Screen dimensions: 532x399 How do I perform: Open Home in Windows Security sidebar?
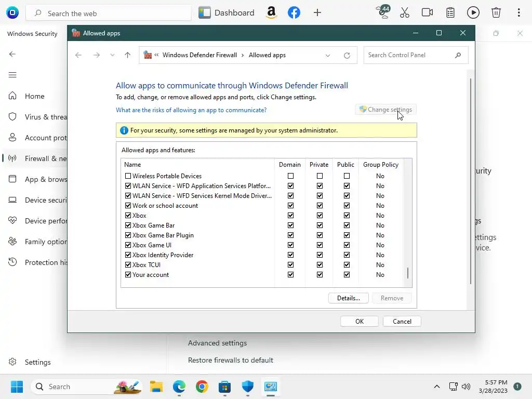pos(35,96)
